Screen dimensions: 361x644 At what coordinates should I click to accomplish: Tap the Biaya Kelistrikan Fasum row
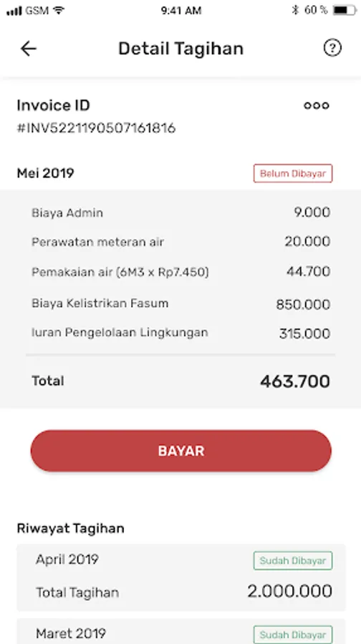[x=181, y=304]
